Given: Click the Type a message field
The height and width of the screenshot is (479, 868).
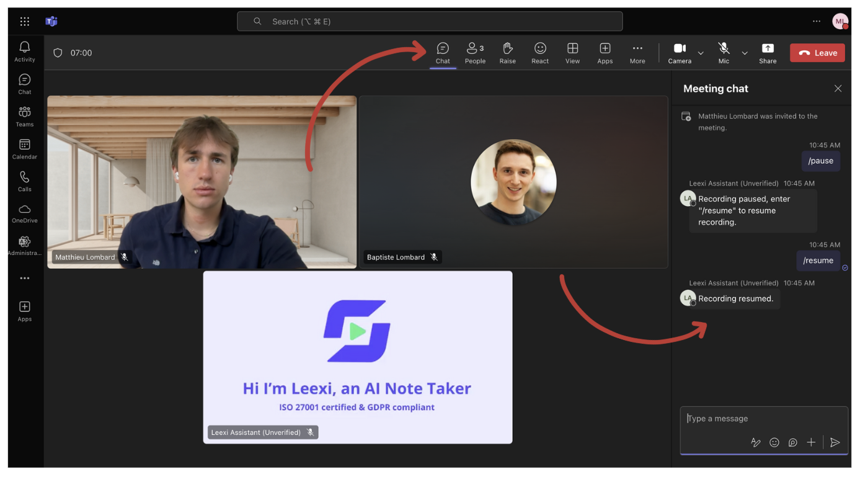Looking at the screenshot, I should [x=764, y=418].
